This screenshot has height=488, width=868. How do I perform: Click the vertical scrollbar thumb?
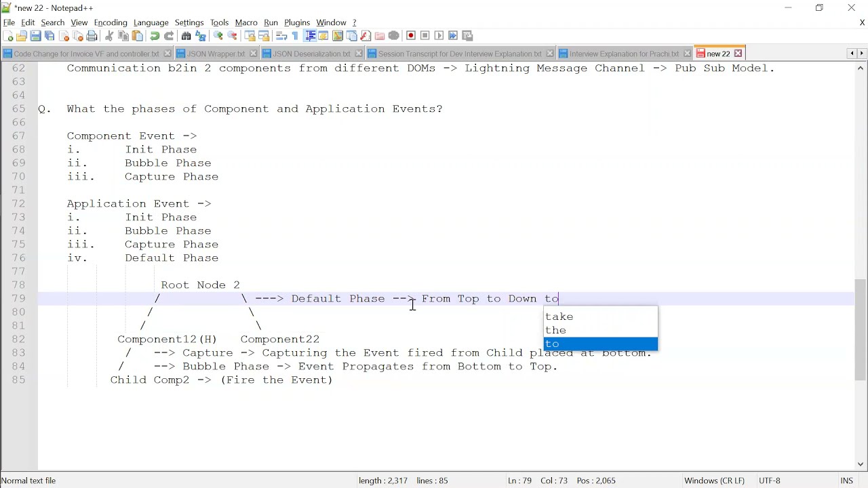tap(861, 330)
